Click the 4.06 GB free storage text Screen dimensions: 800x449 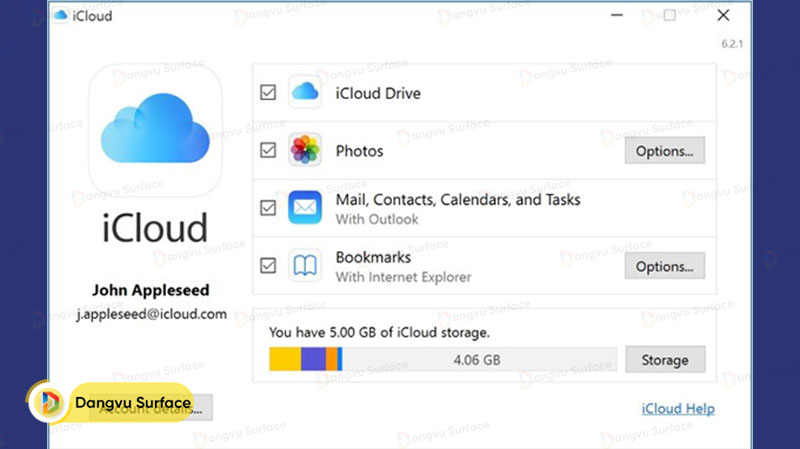pyautogui.click(x=477, y=360)
